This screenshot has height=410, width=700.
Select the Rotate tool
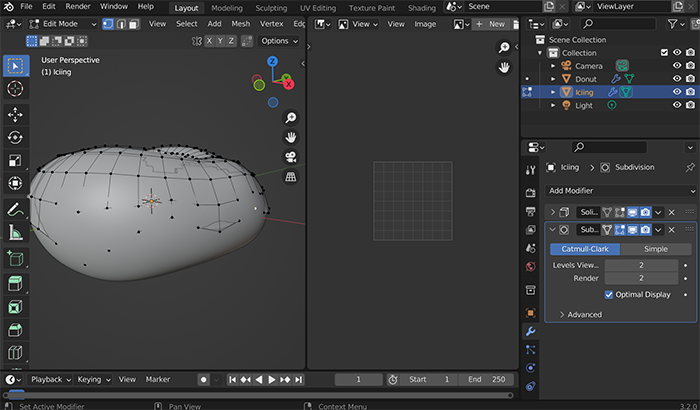tap(16, 137)
